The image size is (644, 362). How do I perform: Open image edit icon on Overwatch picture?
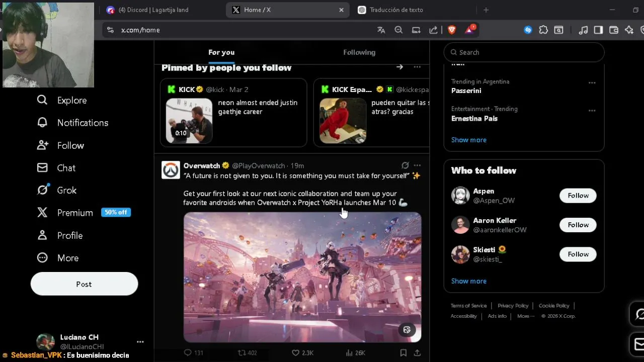click(407, 330)
